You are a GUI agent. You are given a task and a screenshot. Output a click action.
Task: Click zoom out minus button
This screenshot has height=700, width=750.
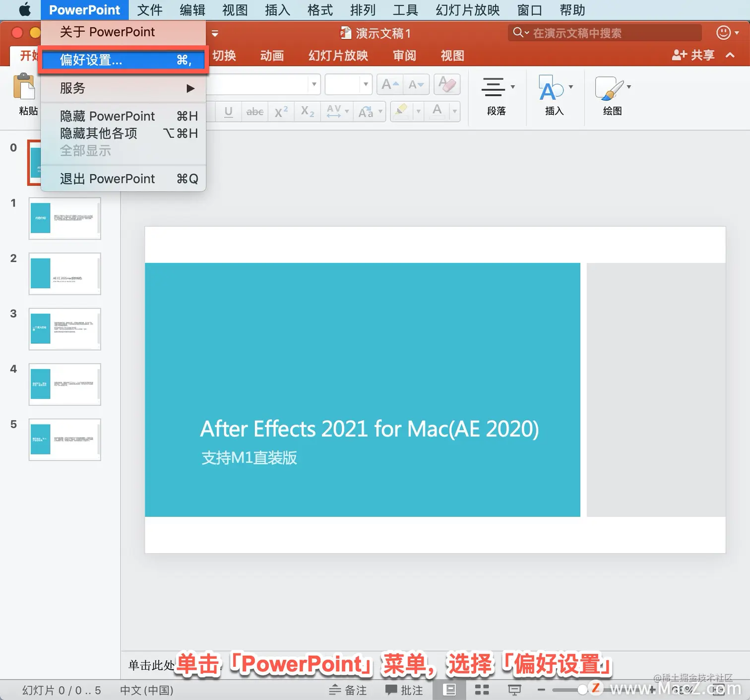tap(541, 690)
